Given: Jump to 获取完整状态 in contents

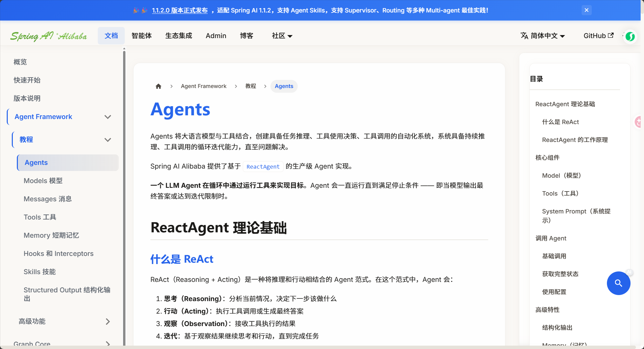Looking at the screenshot, I should tap(560, 274).
